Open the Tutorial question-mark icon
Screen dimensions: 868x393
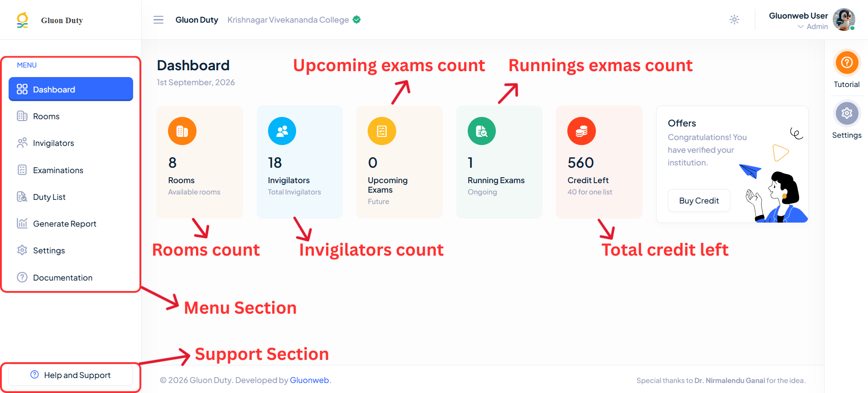[847, 63]
